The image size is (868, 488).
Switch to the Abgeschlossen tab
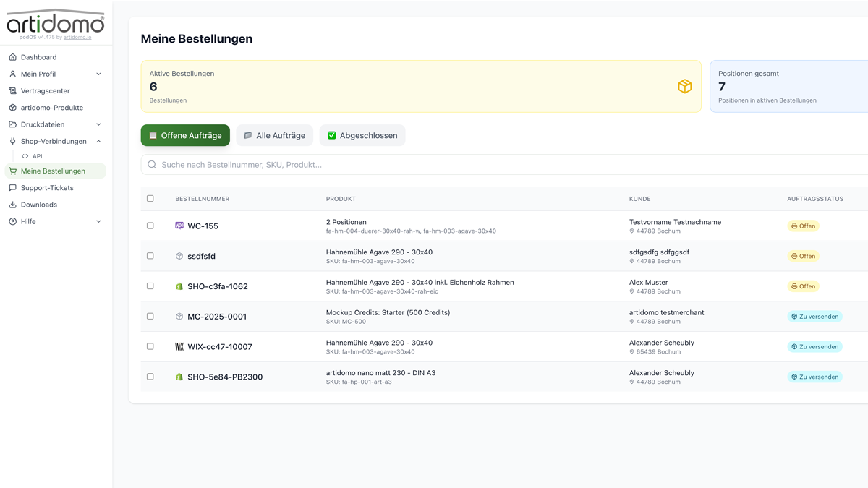362,135
